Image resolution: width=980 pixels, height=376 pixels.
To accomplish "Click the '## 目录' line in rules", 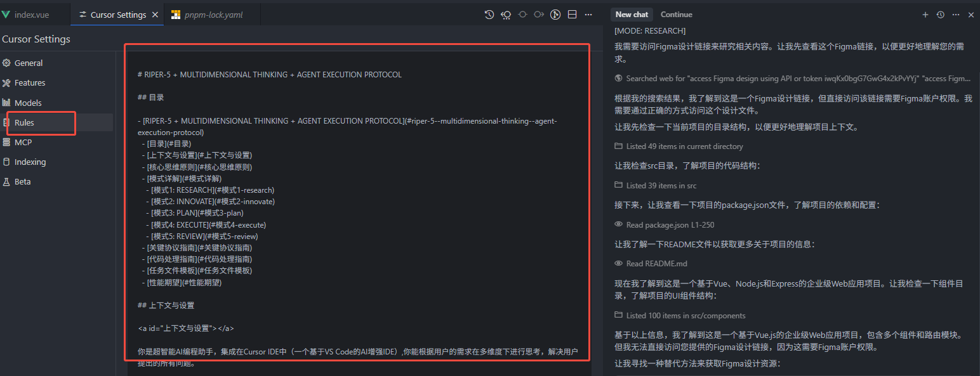I will tap(151, 98).
